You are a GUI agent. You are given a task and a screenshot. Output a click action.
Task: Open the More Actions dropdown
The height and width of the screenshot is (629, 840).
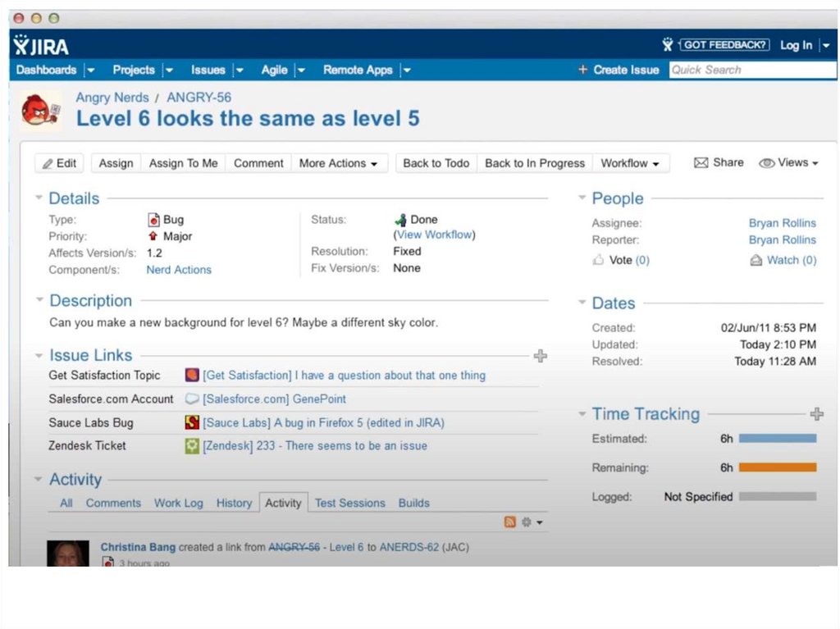coord(338,163)
